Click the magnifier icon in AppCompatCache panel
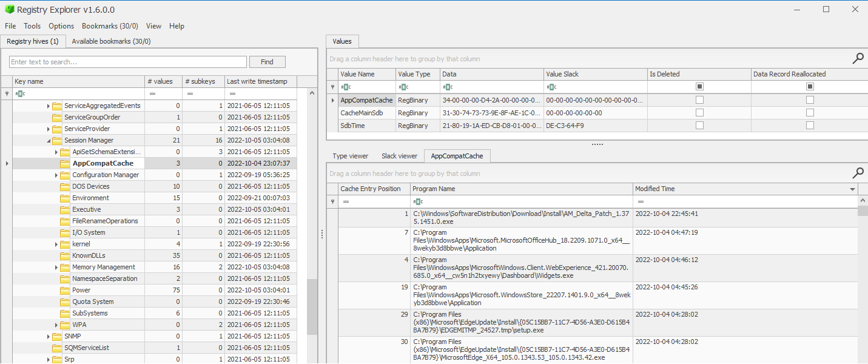This screenshot has width=868, height=364. [x=858, y=173]
